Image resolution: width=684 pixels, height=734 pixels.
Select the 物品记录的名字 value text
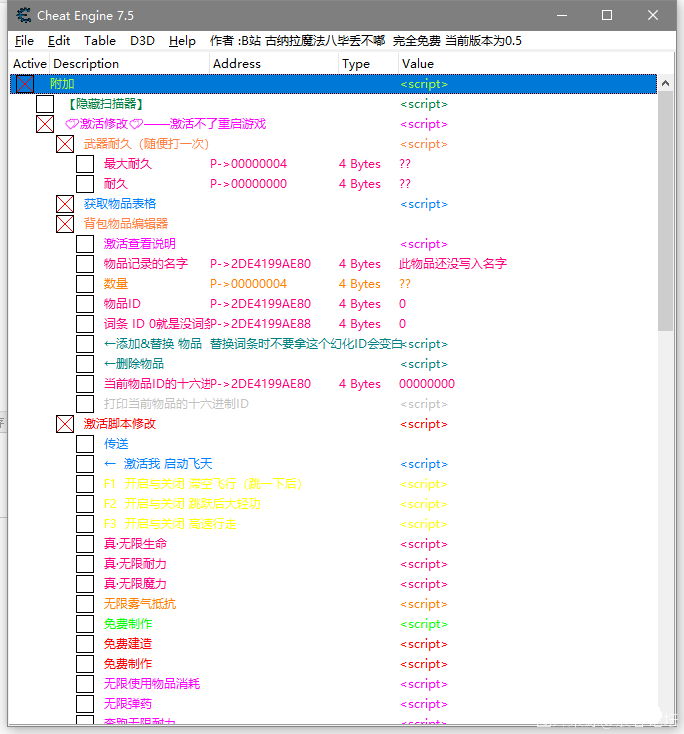pos(452,264)
